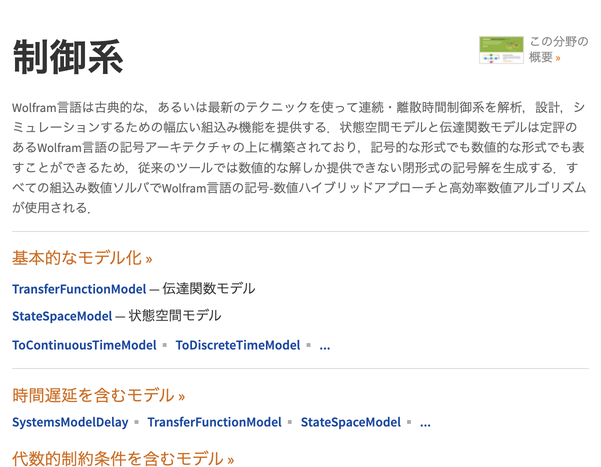The image size is (601, 467).
Task: Expand the » chevron beside 基本的なモデル化
Action: point(149,258)
